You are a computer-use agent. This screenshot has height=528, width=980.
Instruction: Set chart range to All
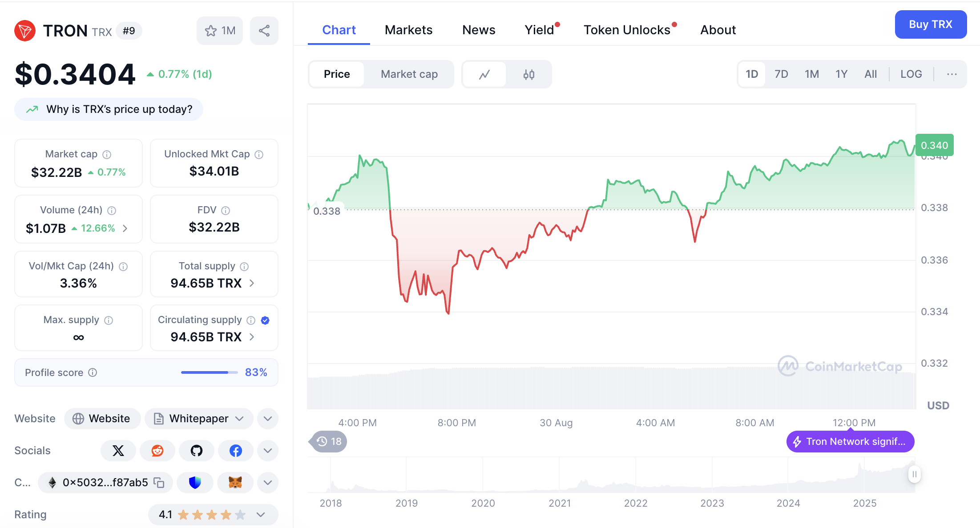[871, 74]
